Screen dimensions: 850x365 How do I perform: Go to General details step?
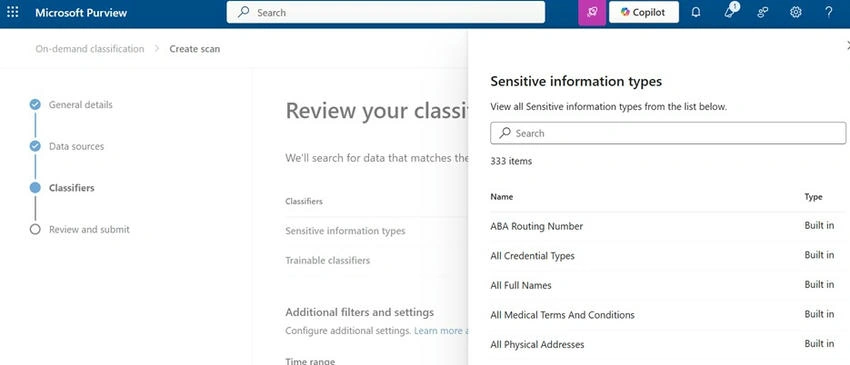pyautogui.click(x=81, y=105)
